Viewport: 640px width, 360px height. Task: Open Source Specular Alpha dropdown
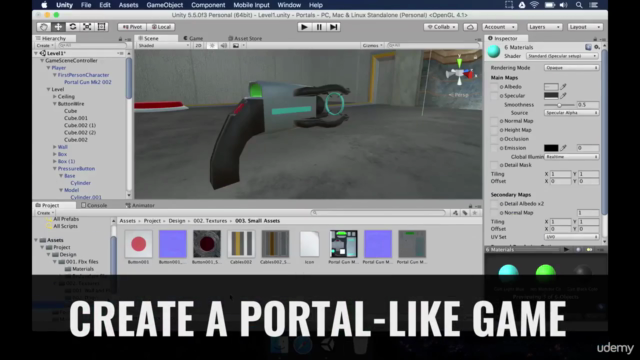pyautogui.click(x=571, y=113)
